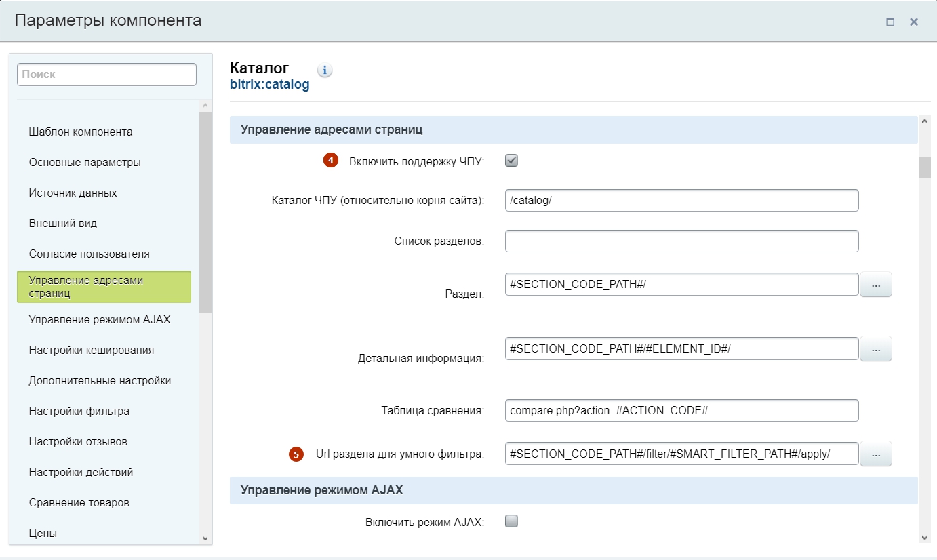Open Сравнение товаров section
This screenshot has width=937, height=560.
tap(79, 503)
